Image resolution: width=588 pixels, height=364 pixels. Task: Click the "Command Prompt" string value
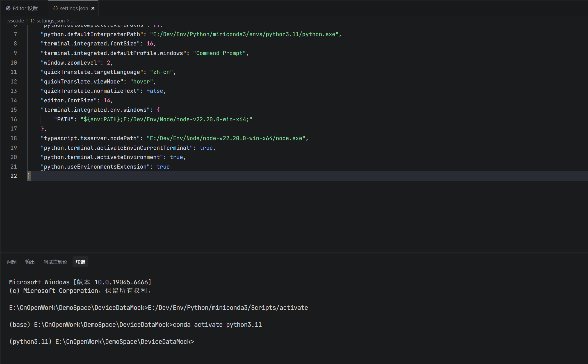click(x=220, y=53)
